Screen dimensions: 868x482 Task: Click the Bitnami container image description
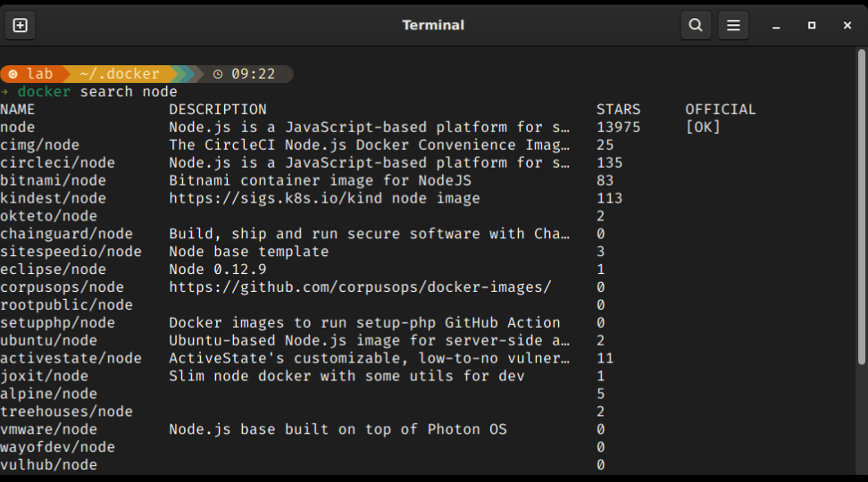pyautogui.click(x=320, y=180)
